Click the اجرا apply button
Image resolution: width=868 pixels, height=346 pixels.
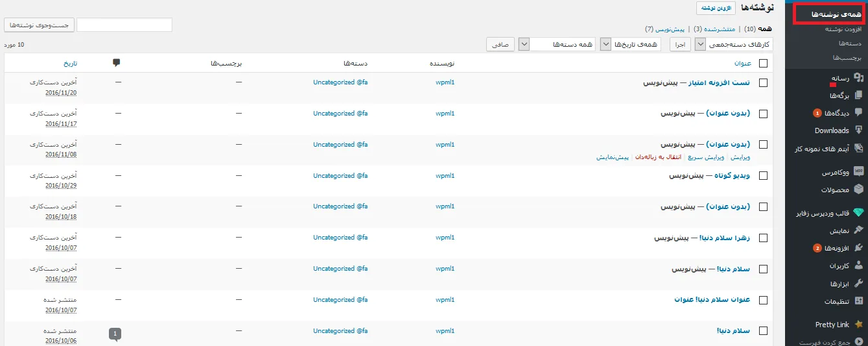point(681,44)
